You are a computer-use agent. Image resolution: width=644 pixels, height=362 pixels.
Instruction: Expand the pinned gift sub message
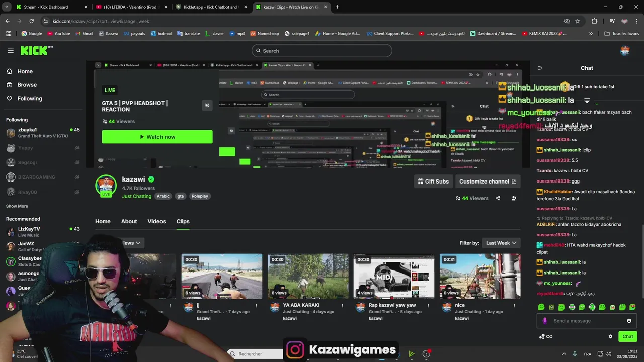click(x=587, y=100)
